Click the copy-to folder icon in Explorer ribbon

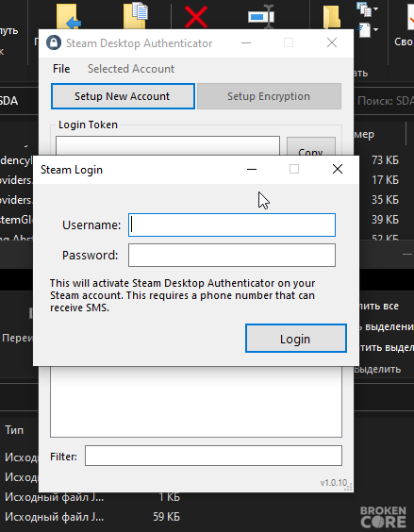(136, 16)
